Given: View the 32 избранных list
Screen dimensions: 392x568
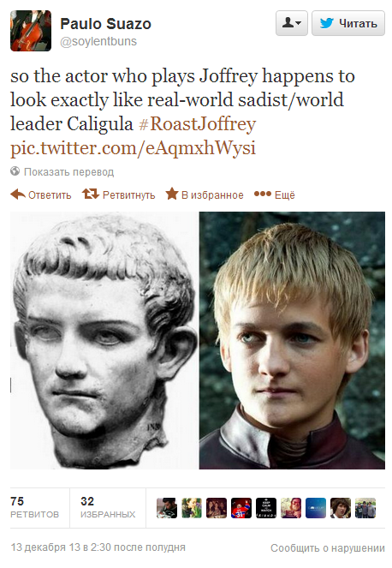Looking at the screenshot, I should point(108,507).
